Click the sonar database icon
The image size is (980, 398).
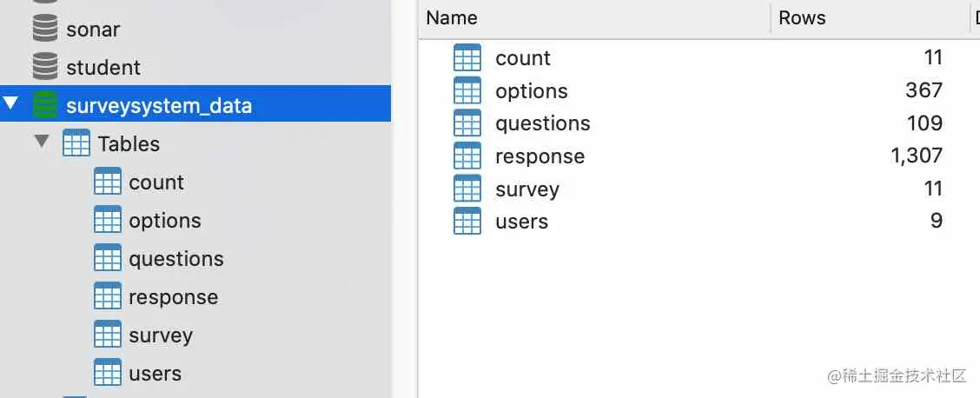[45, 30]
